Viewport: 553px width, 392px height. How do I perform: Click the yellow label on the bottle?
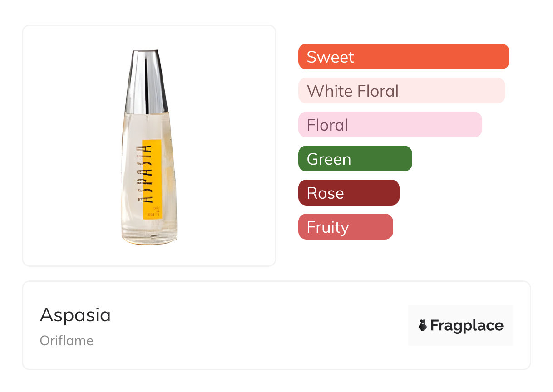point(153,179)
